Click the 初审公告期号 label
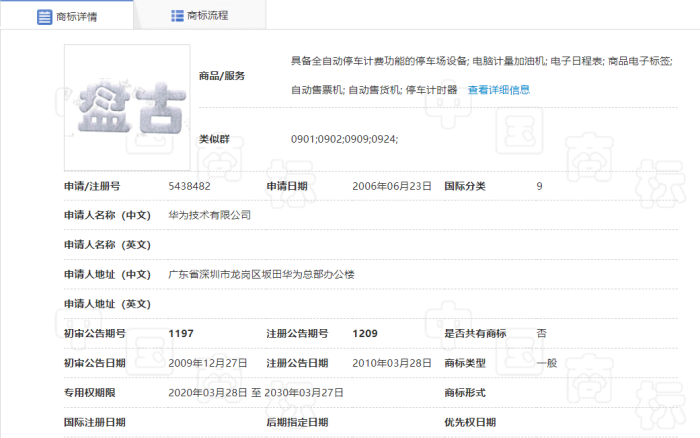This screenshot has height=438, width=700. (x=95, y=334)
